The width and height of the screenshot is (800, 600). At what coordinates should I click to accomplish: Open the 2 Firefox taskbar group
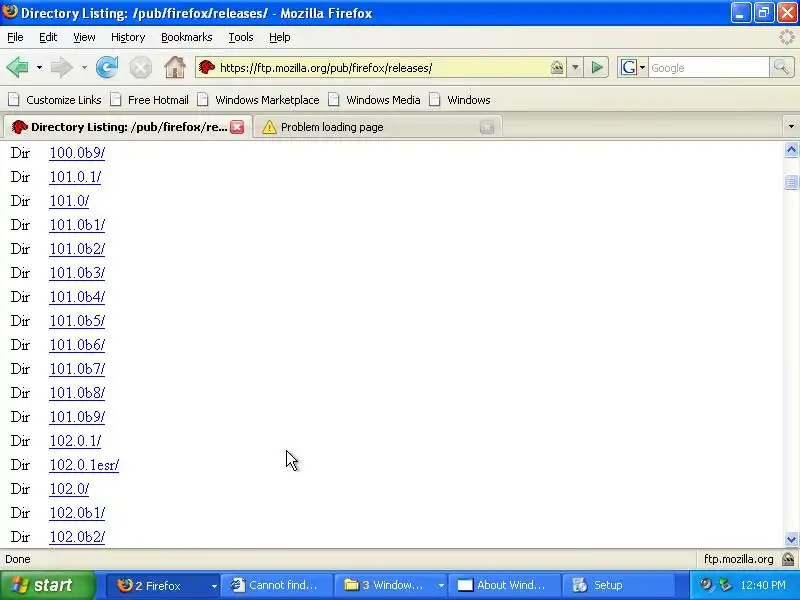pos(163,585)
